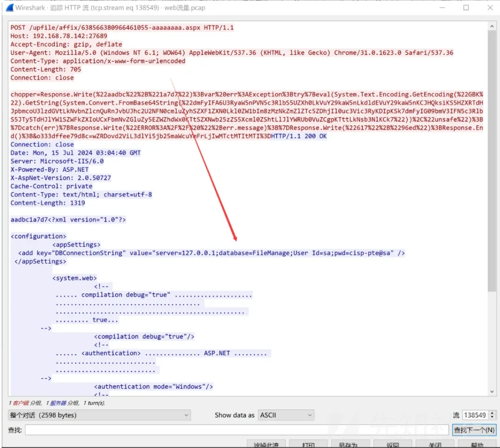Click the Content-Length: 705 line
Image resolution: width=500 pixels, height=448 pixels.
(46, 69)
